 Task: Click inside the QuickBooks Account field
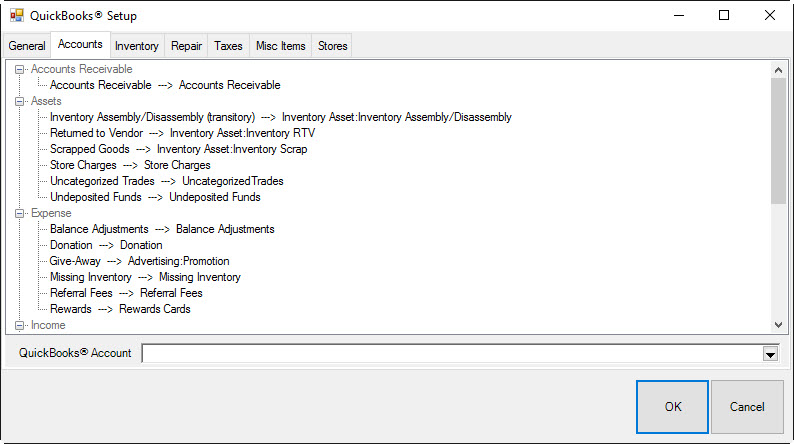tap(450, 353)
